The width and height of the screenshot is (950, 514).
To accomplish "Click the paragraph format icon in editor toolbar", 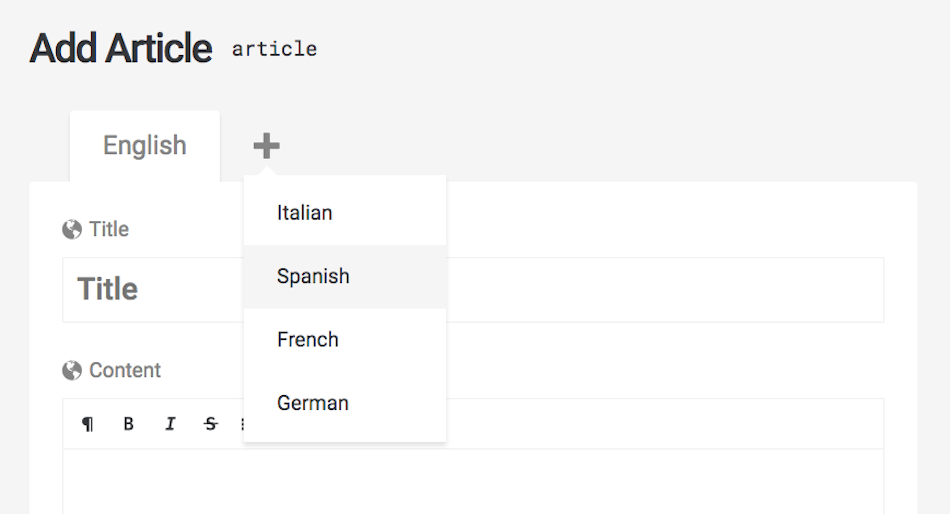I will pyautogui.click(x=88, y=424).
